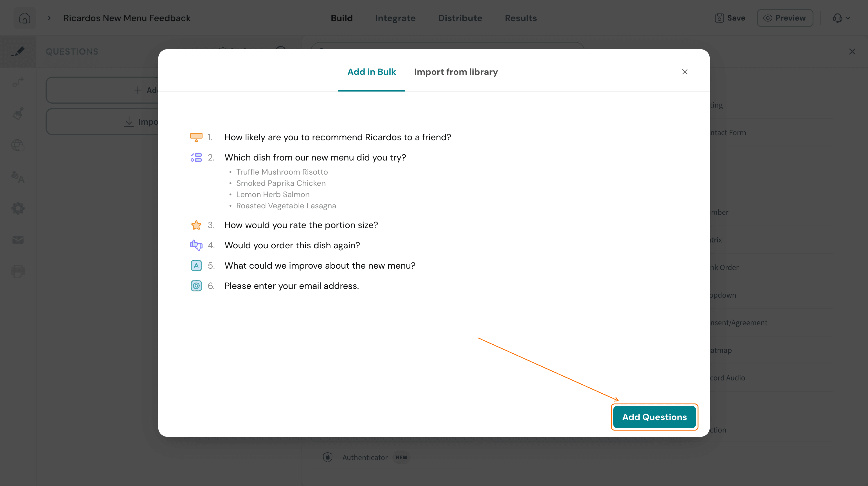Open the Distribute menu tab
The width and height of the screenshot is (868, 486).
[460, 18]
